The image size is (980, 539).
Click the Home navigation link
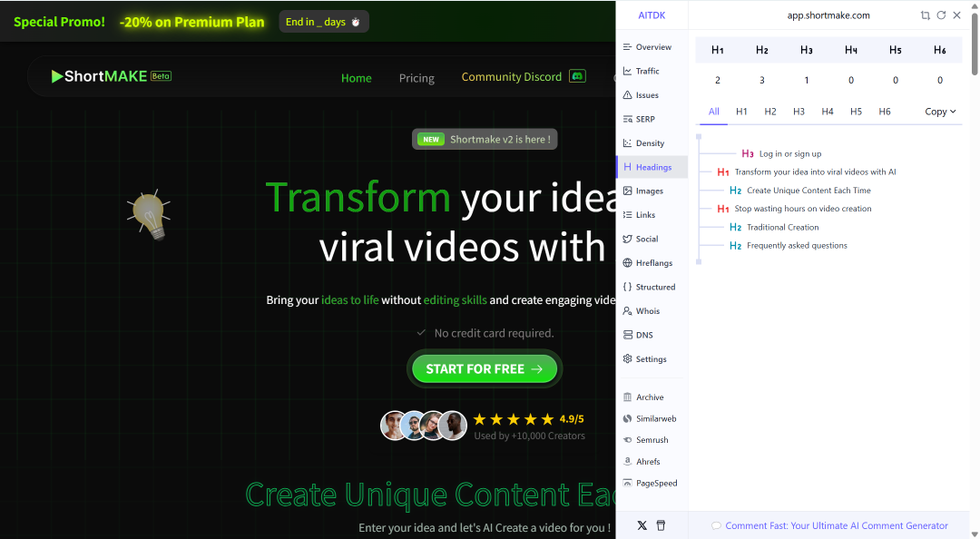[x=357, y=77]
